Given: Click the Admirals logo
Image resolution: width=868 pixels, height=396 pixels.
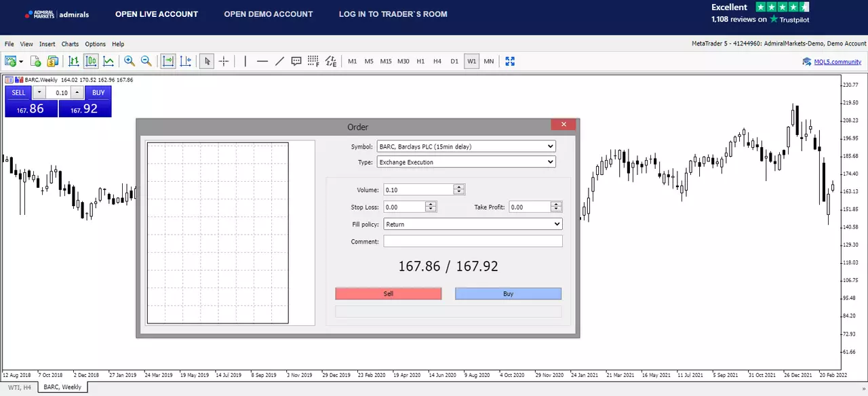Looking at the screenshot, I should [x=57, y=14].
